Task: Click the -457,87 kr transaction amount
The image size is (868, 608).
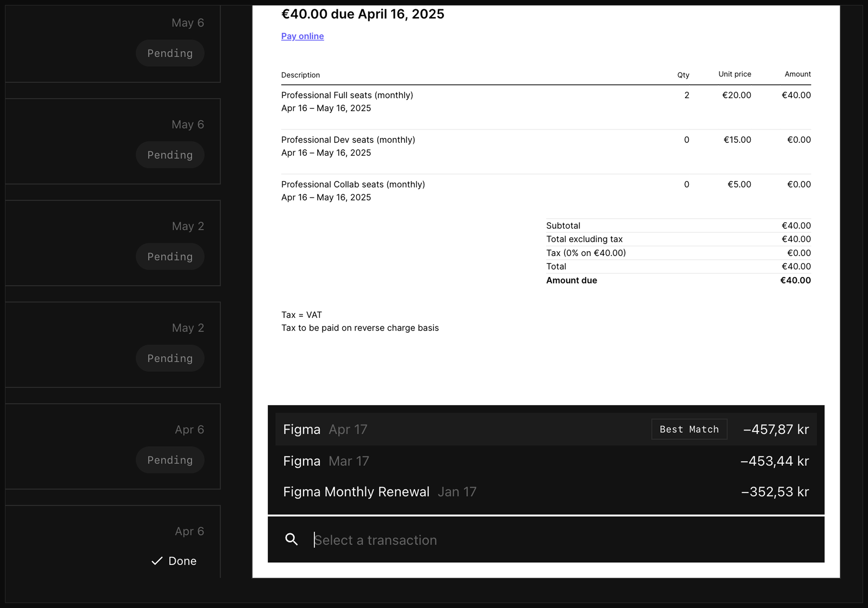Action: 776,429
